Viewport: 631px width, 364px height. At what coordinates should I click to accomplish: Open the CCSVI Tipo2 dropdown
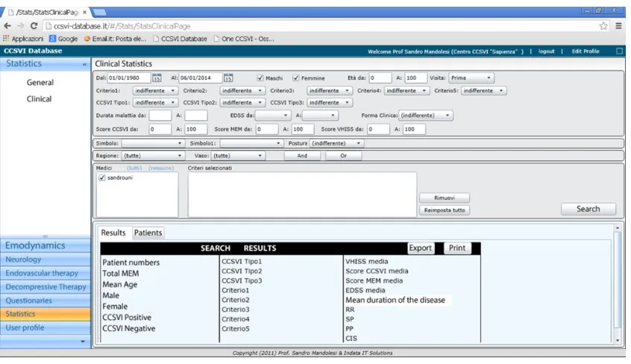click(242, 103)
